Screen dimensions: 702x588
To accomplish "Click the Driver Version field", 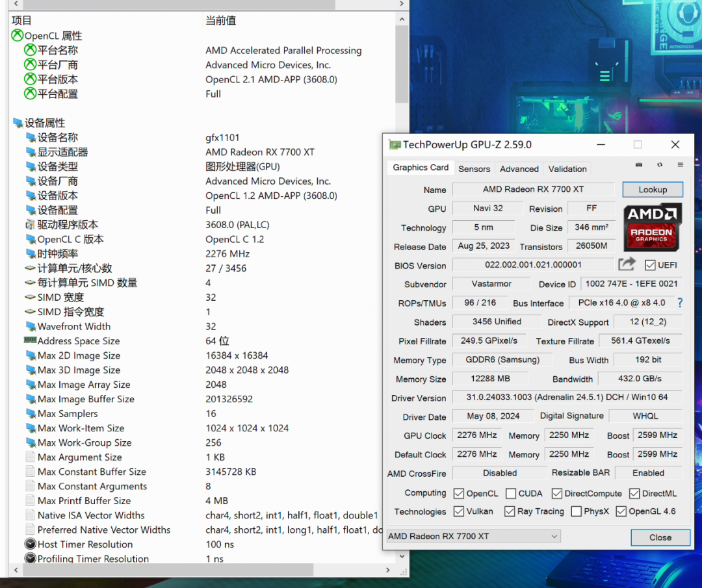I will [567, 398].
